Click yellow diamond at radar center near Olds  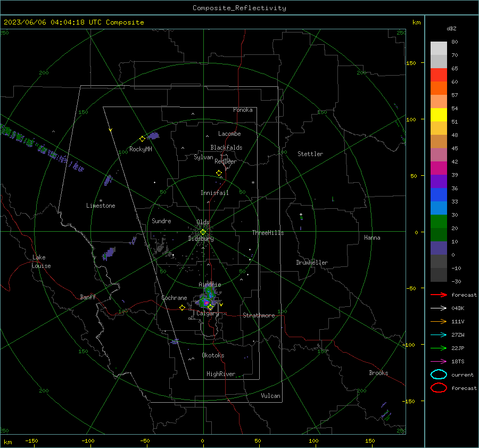tap(203, 232)
